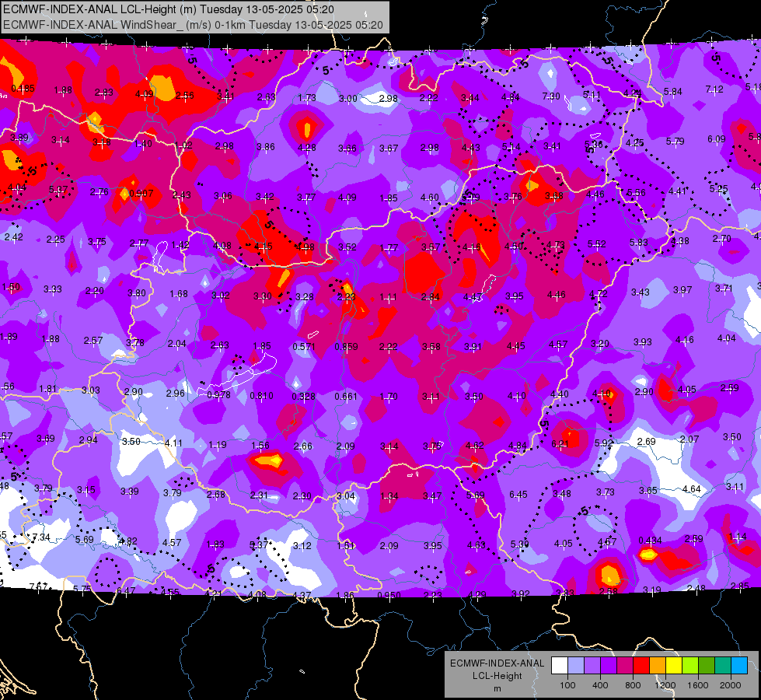Click the '800' legend tick label
Image resolution: width=761 pixels, height=700 pixels.
[x=633, y=685]
